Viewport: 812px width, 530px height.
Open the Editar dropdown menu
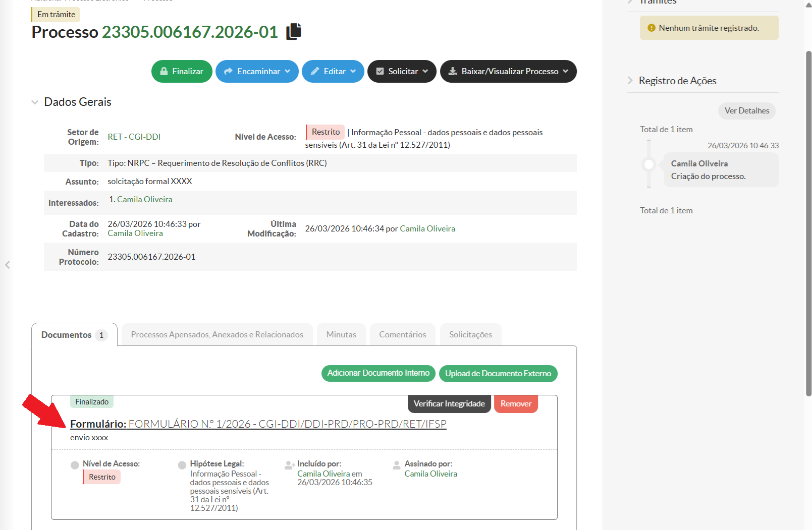[333, 72]
